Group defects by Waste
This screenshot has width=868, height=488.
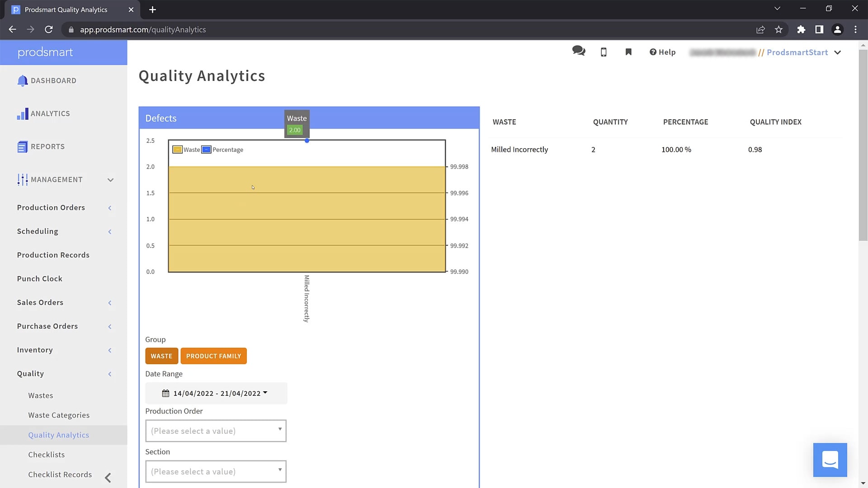click(161, 356)
